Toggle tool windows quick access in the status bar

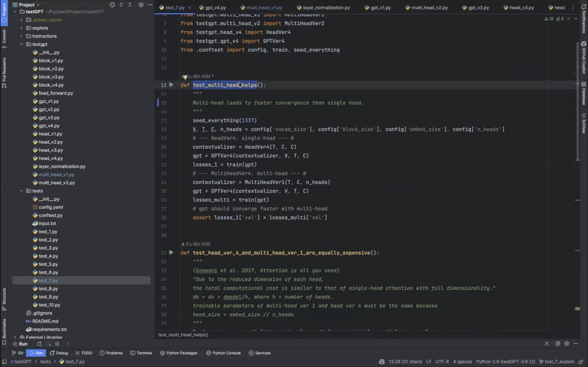4,361
